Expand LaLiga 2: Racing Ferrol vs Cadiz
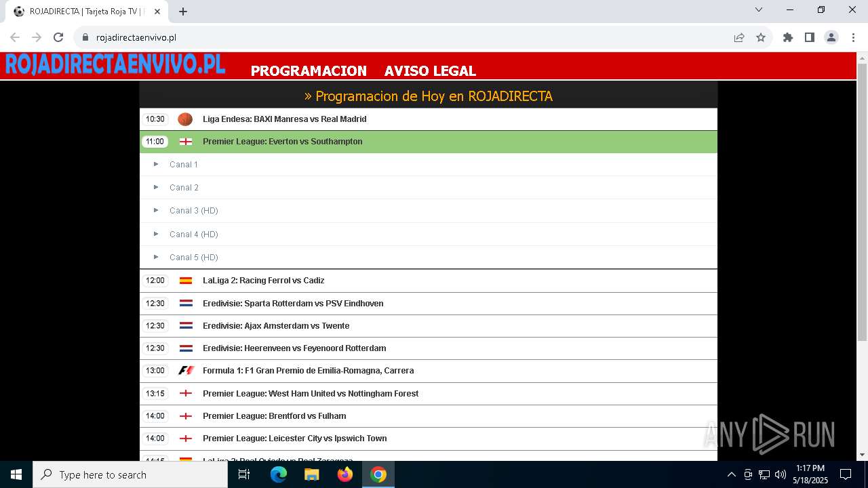 click(428, 281)
